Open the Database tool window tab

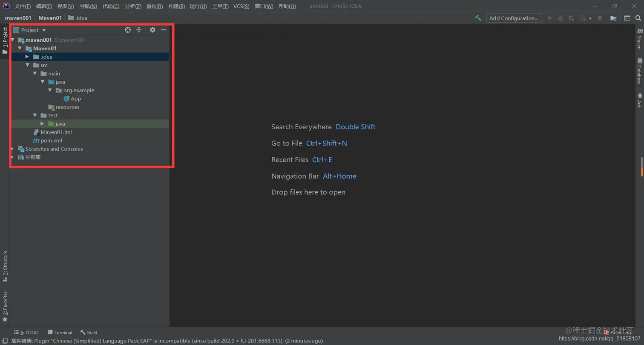click(x=639, y=71)
